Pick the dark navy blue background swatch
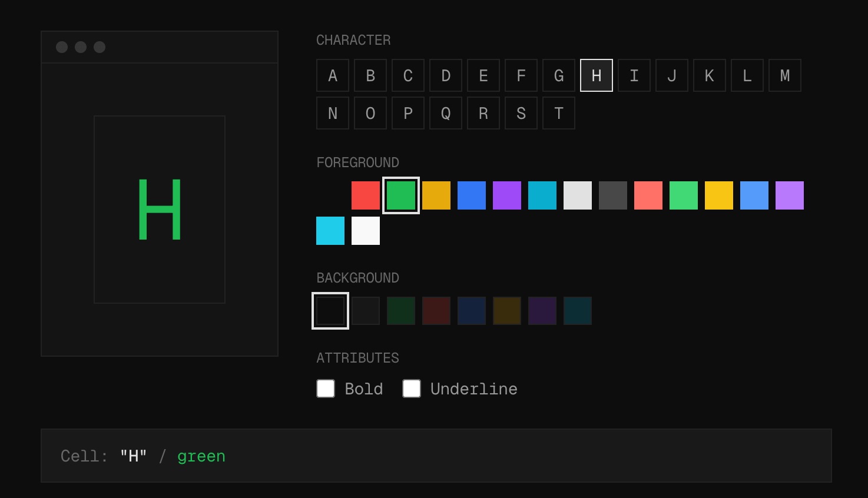 tap(472, 311)
